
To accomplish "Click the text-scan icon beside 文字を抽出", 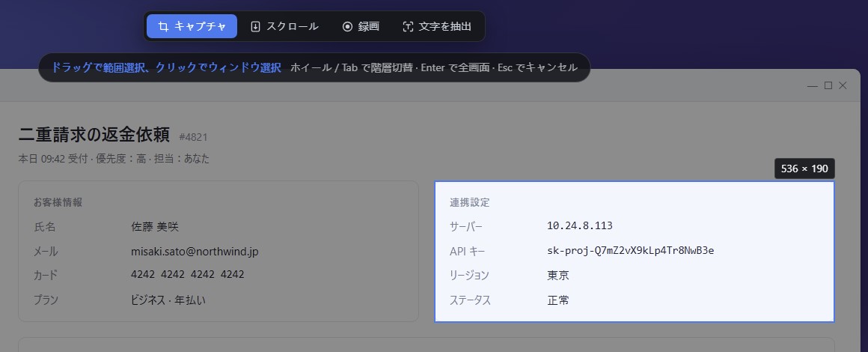I will (x=408, y=27).
